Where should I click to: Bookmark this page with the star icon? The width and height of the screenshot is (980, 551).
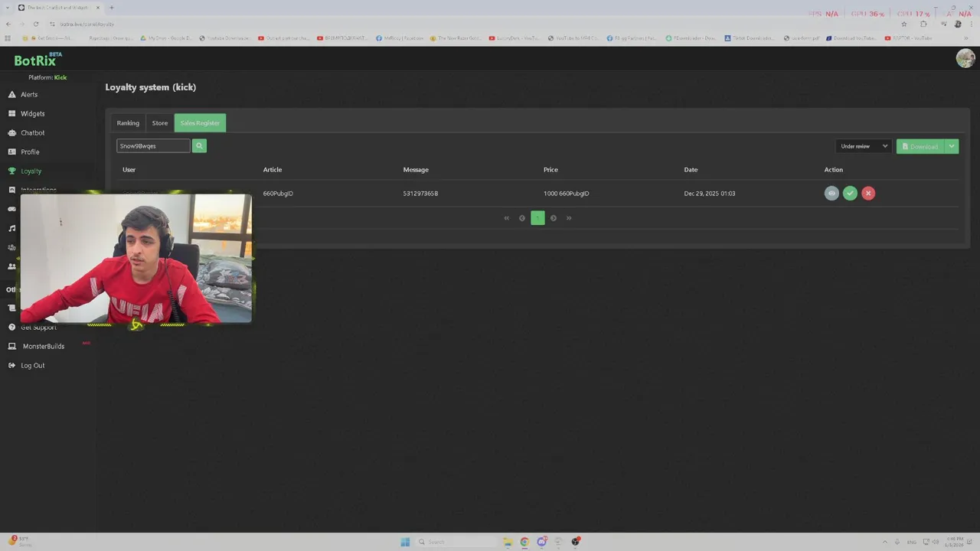point(904,24)
